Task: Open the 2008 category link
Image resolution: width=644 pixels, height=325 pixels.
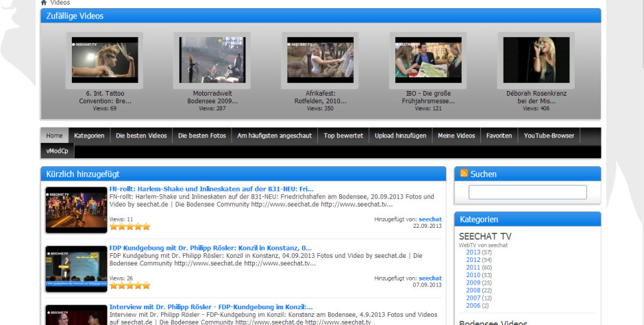Action: [473, 291]
